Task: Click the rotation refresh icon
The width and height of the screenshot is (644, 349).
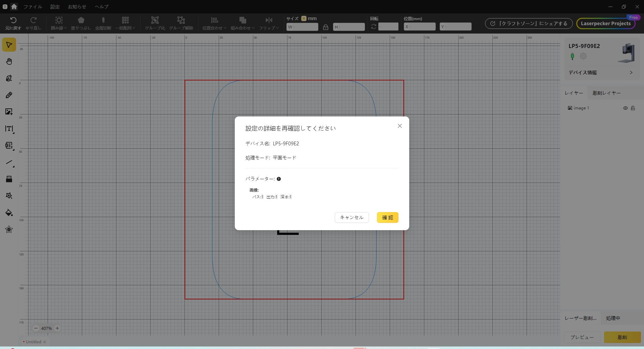Action: tap(374, 27)
